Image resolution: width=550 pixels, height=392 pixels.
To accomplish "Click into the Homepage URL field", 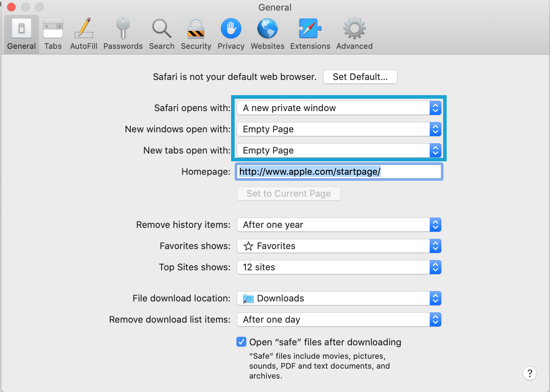I will [x=339, y=172].
